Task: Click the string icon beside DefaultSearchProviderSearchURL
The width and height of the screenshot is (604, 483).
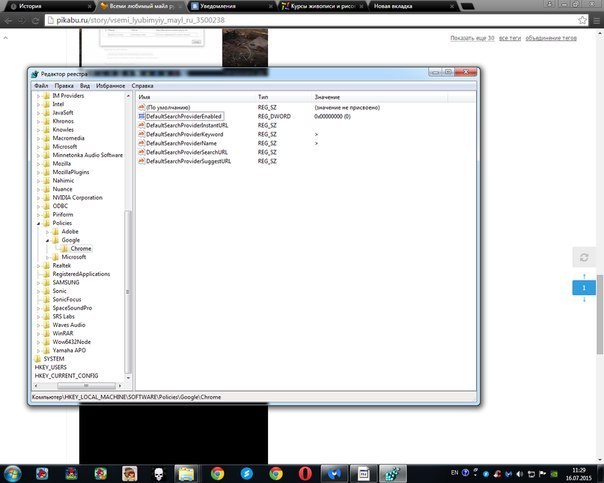Action: coord(141,152)
